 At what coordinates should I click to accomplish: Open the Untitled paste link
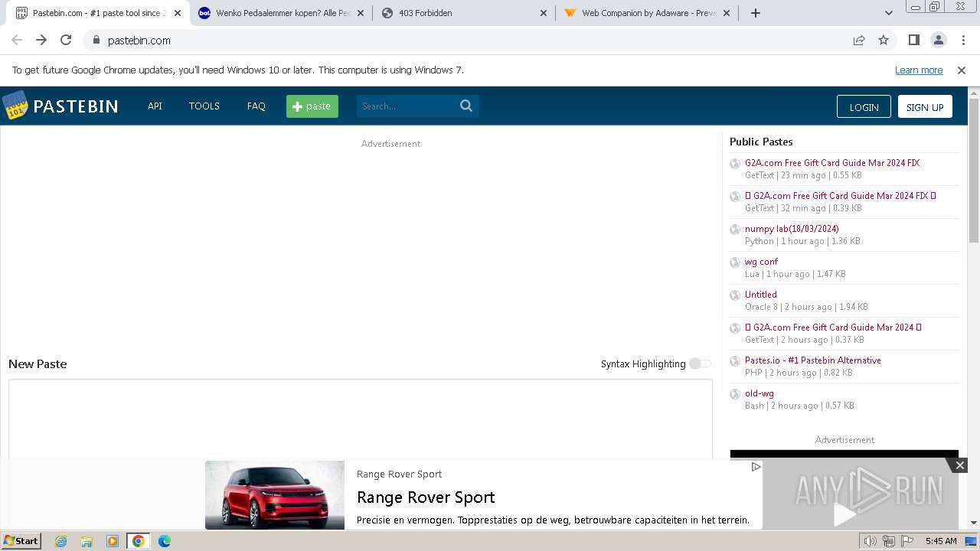[761, 295]
